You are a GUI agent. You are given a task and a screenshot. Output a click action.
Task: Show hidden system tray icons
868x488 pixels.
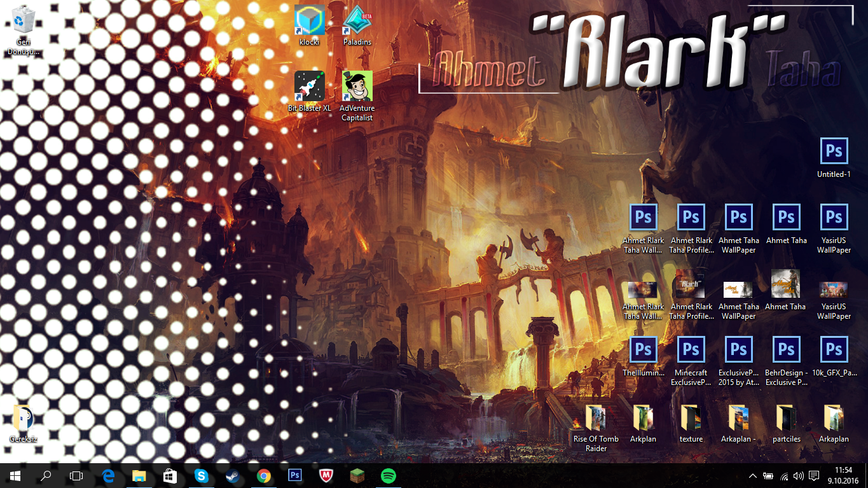point(753,475)
